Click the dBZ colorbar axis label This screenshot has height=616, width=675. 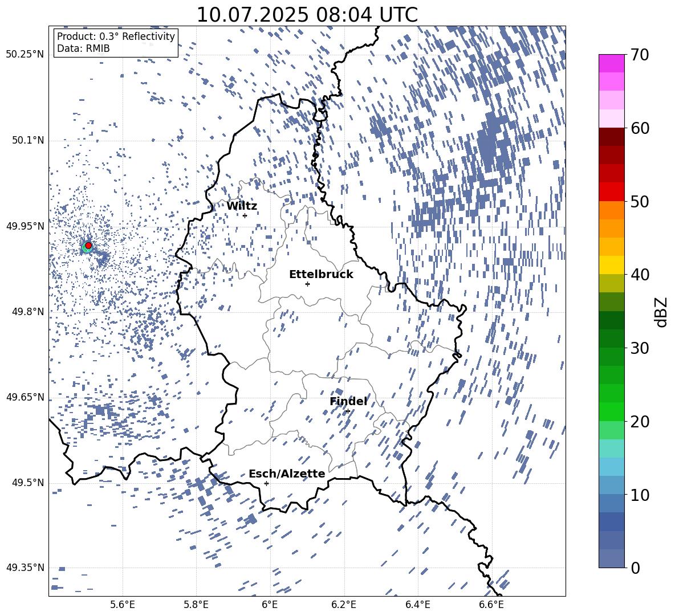coord(662,312)
